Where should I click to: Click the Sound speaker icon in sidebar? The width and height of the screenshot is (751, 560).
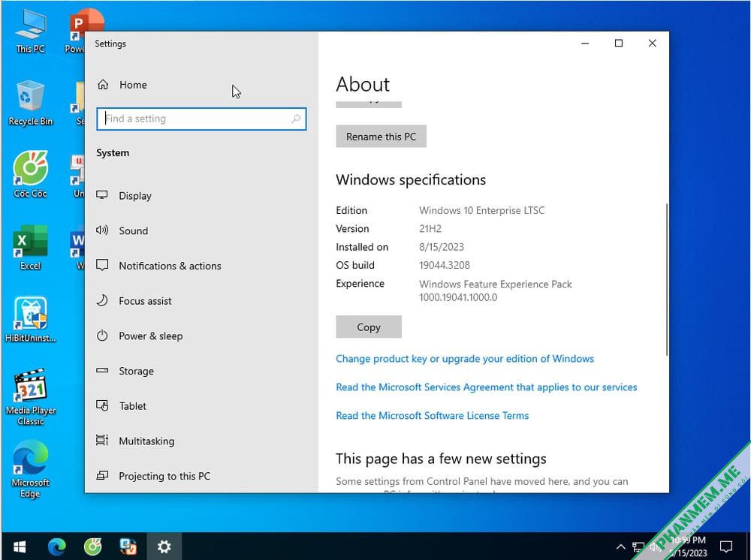pyautogui.click(x=102, y=230)
